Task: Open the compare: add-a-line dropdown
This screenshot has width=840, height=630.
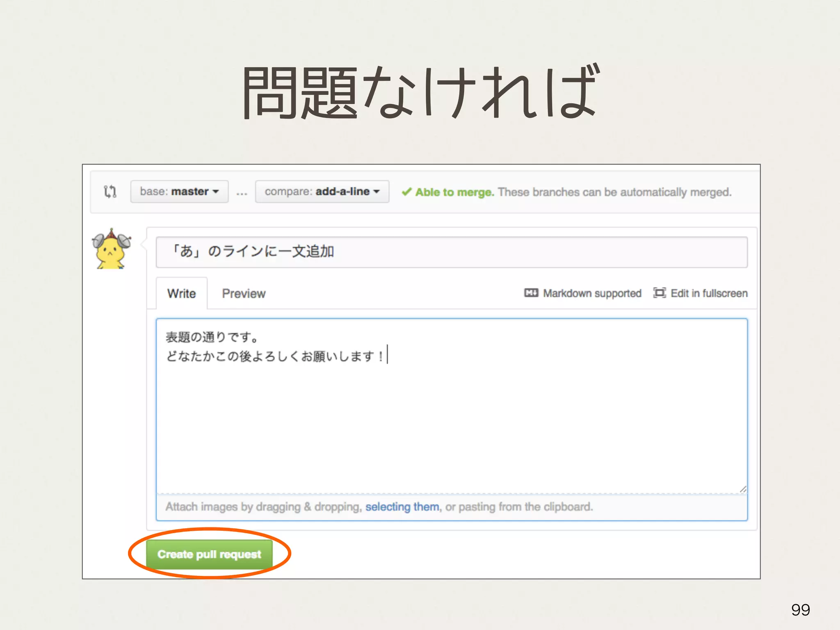Action: [322, 192]
